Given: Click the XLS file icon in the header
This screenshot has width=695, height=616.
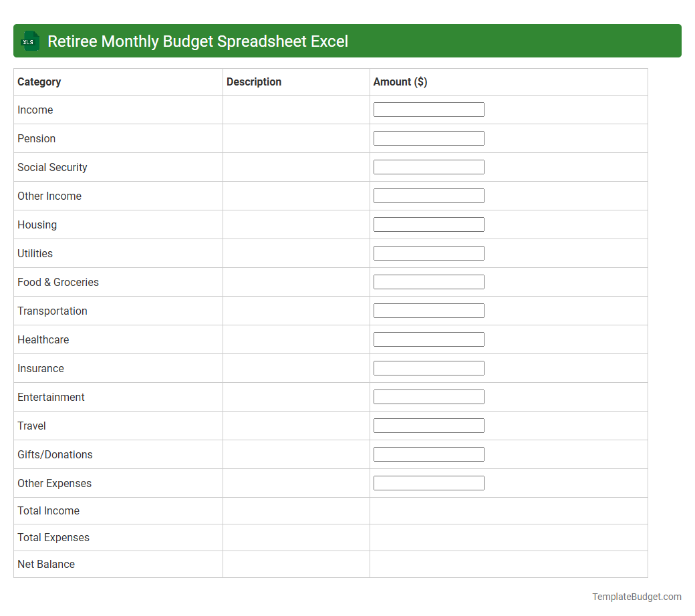Looking at the screenshot, I should 29,41.
